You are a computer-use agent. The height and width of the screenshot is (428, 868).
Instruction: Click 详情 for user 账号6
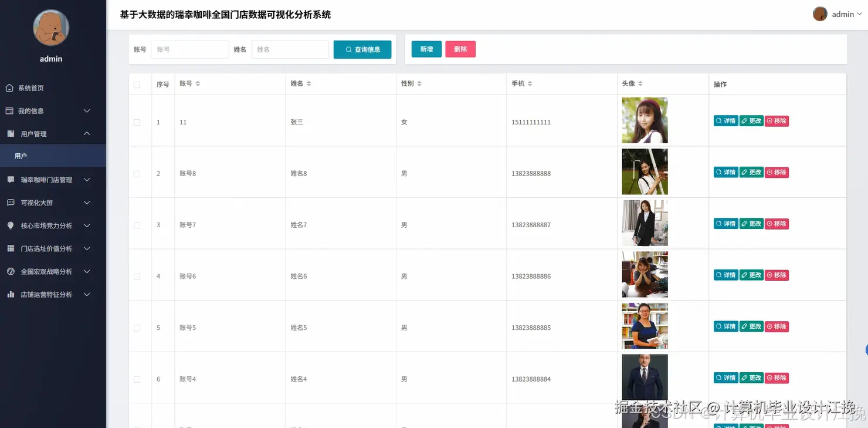(x=725, y=275)
